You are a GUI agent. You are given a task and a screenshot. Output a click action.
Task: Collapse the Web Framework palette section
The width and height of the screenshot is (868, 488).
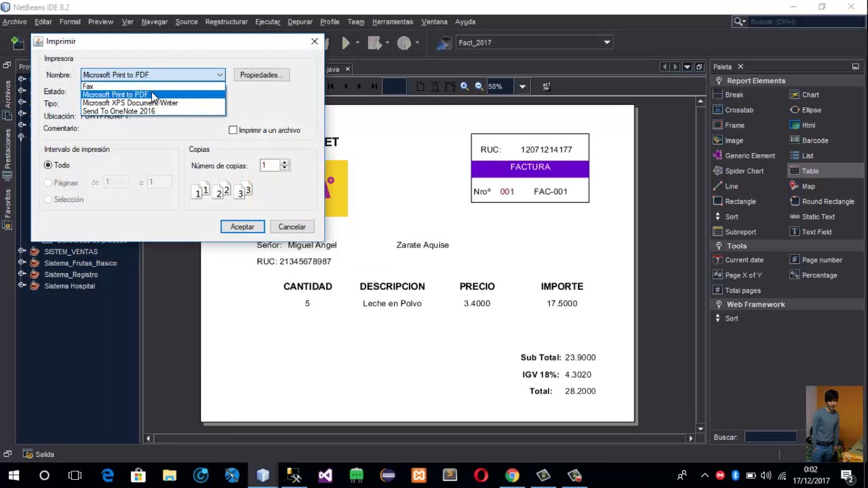click(719, 304)
